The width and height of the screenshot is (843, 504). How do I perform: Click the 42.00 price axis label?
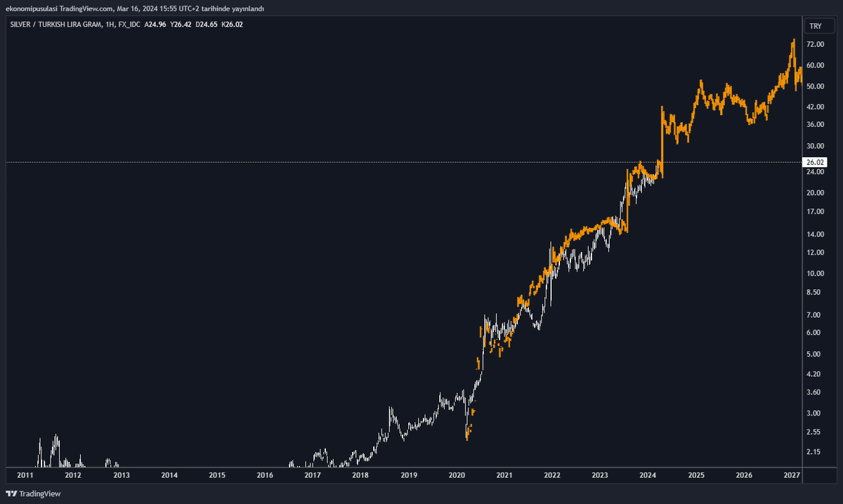coord(815,107)
